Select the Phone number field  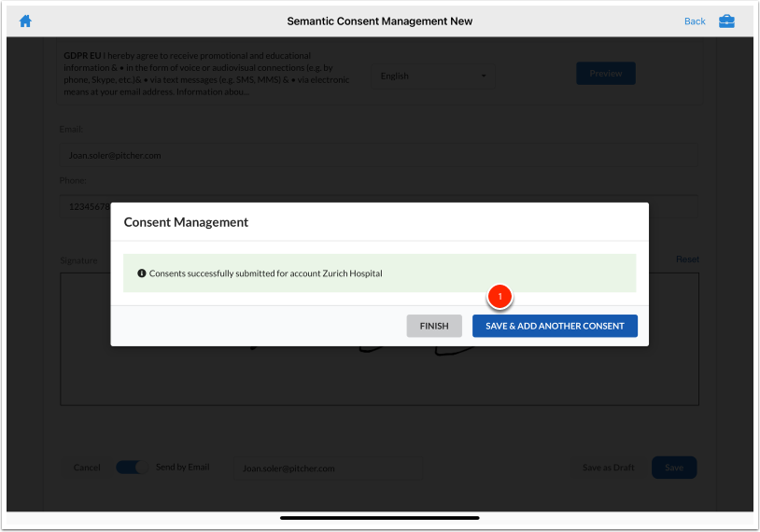click(84, 207)
